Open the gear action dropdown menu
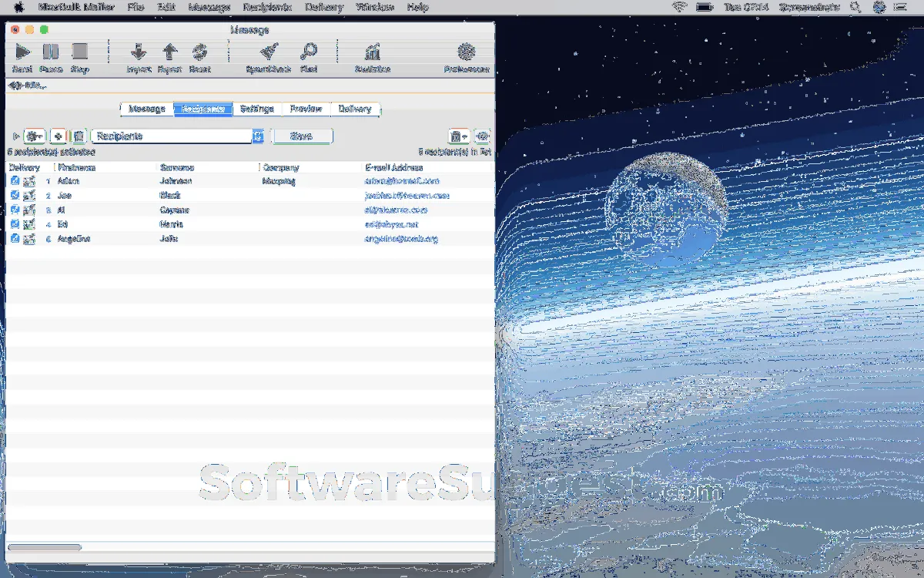 click(x=35, y=136)
